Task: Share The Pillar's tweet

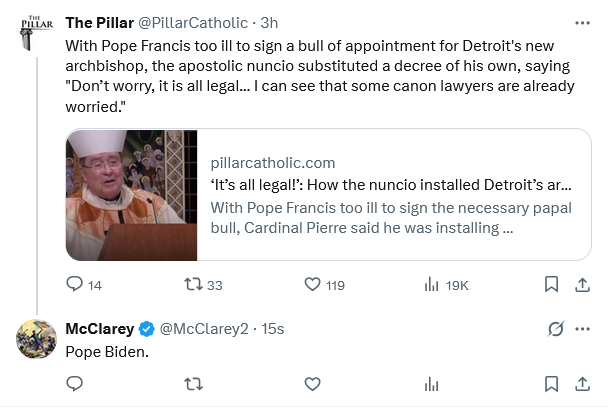Action: [582, 285]
